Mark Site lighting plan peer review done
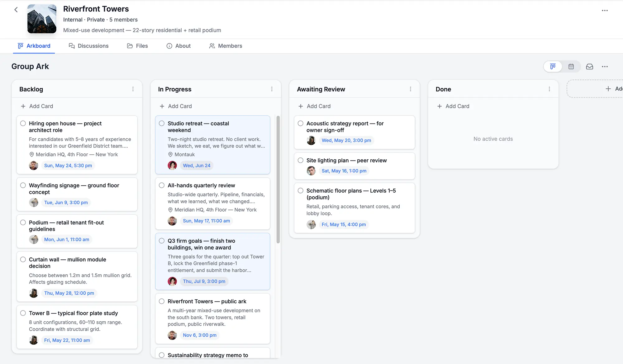This screenshot has width=623, height=364. coord(301,160)
